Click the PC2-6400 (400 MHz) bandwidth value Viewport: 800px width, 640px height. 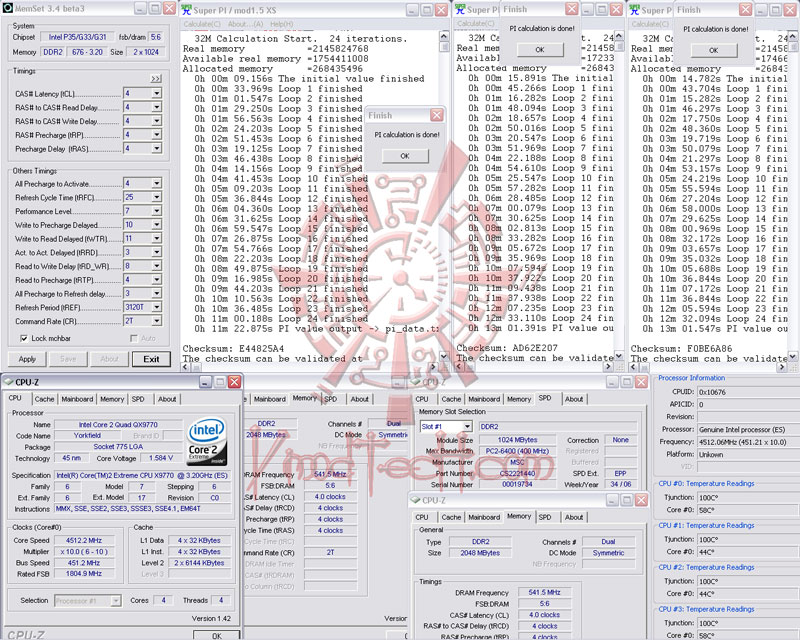[x=517, y=451]
